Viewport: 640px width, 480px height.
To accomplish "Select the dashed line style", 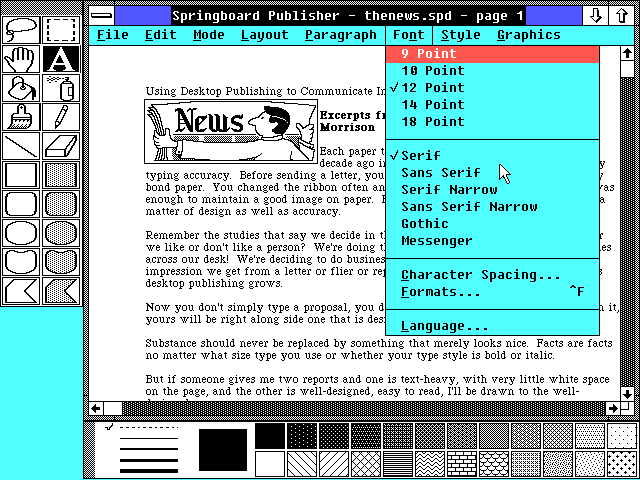I will (x=149, y=427).
